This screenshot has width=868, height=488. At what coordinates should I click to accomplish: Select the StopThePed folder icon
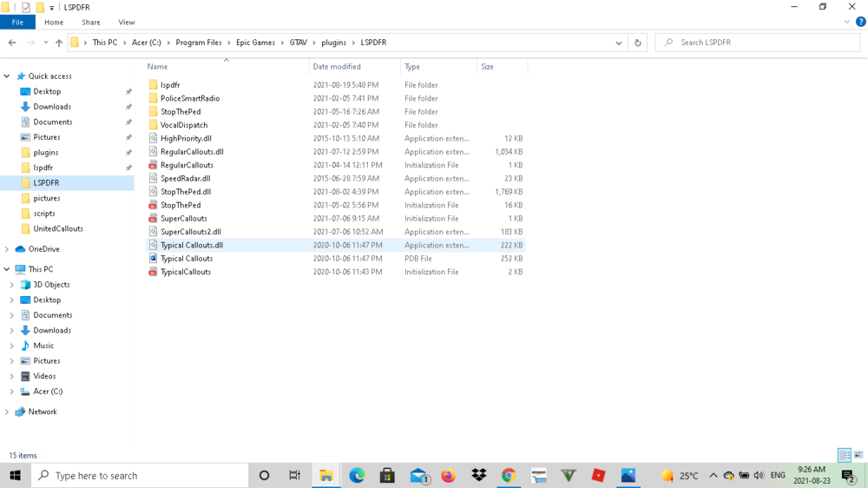[x=154, y=111]
